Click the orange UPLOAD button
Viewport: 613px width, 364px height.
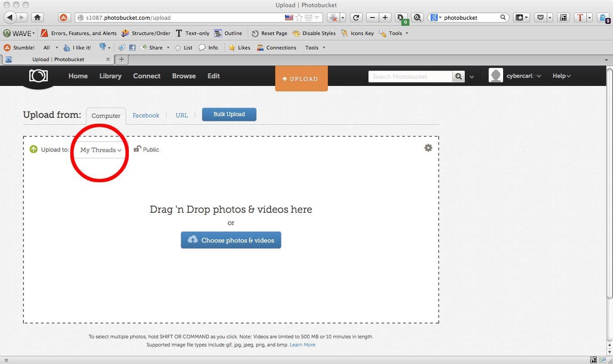(301, 79)
